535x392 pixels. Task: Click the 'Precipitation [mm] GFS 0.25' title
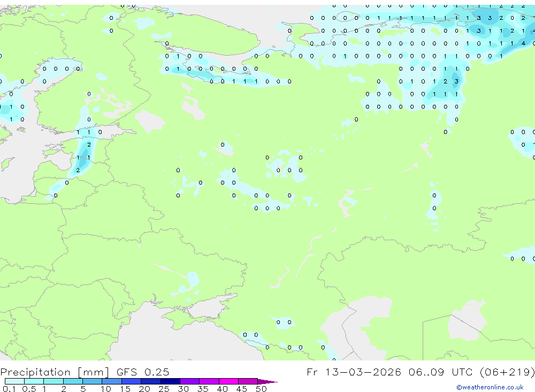point(85,372)
